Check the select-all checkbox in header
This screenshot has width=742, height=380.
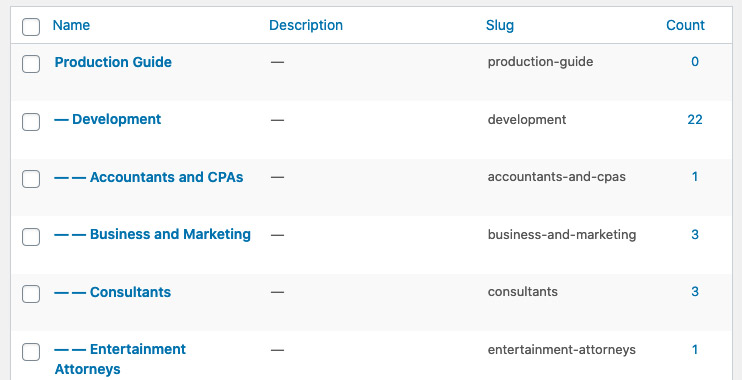(x=31, y=27)
